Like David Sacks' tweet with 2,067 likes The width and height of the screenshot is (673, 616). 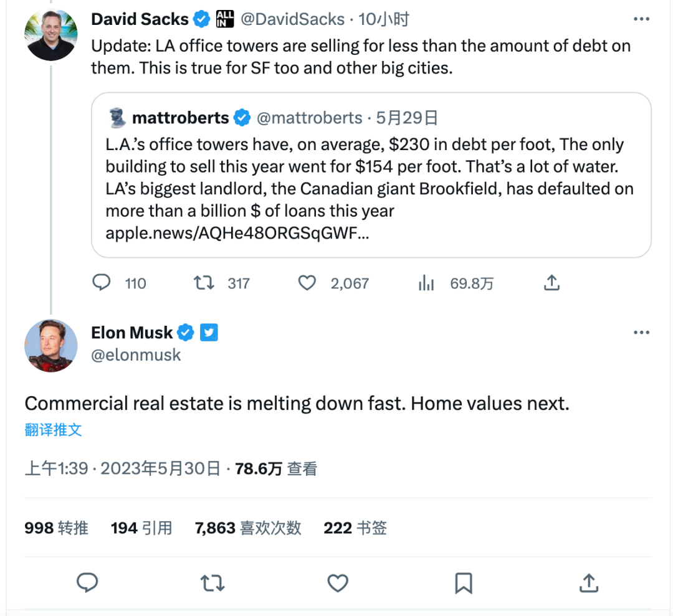(x=307, y=283)
